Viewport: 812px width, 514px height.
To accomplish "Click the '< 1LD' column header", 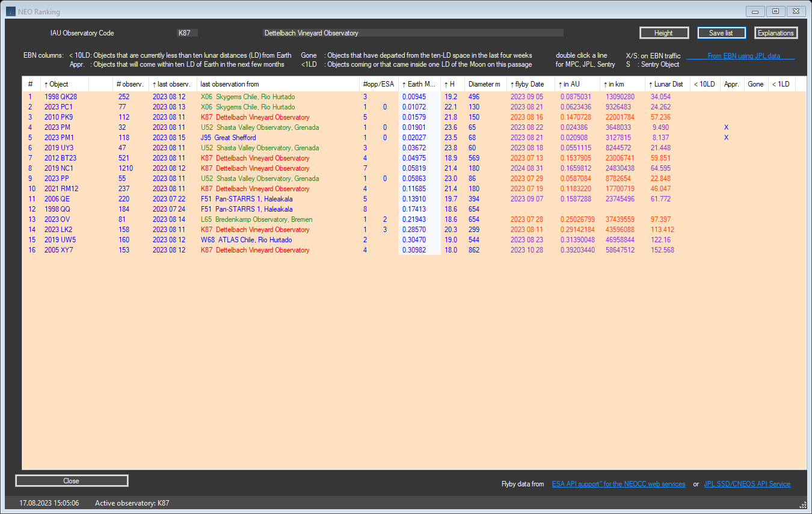I will [x=781, y=84].
